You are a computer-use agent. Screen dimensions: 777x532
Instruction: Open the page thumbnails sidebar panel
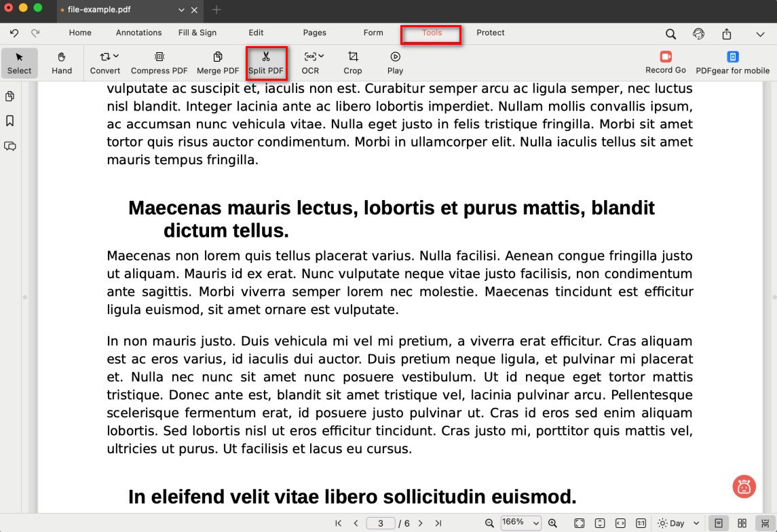(10, 96)
